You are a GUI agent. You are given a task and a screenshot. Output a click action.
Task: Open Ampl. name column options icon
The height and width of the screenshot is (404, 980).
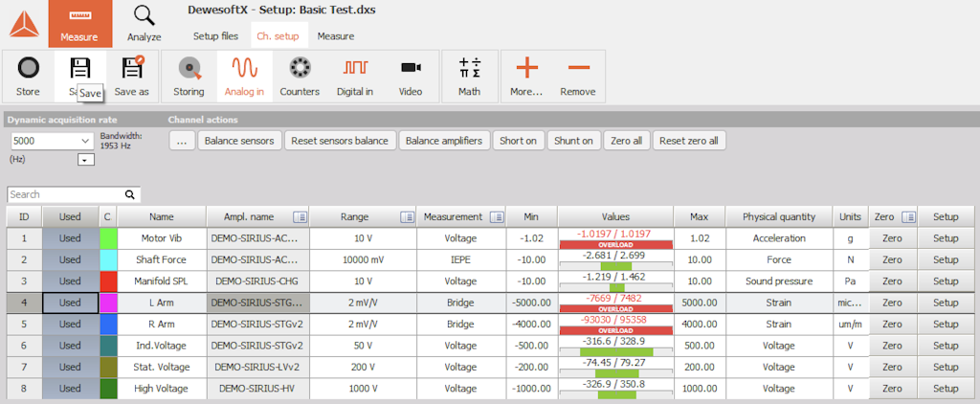click(x=301, y=217)
